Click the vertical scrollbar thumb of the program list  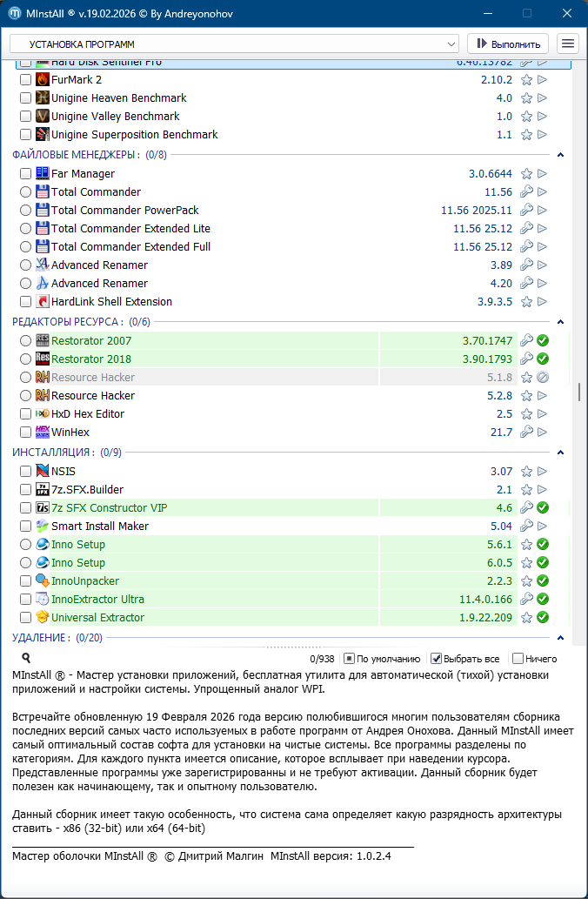point(578,392)
